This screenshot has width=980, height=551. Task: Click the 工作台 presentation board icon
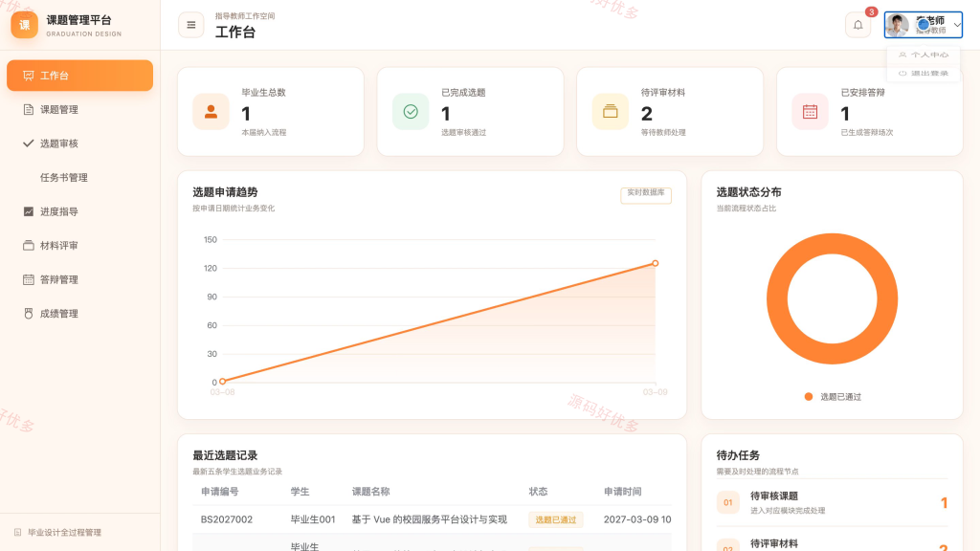click(x=28, y=76)
